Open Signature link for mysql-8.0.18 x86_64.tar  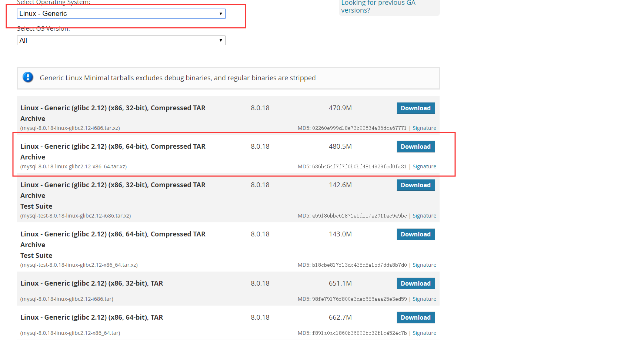coord(424,333)
